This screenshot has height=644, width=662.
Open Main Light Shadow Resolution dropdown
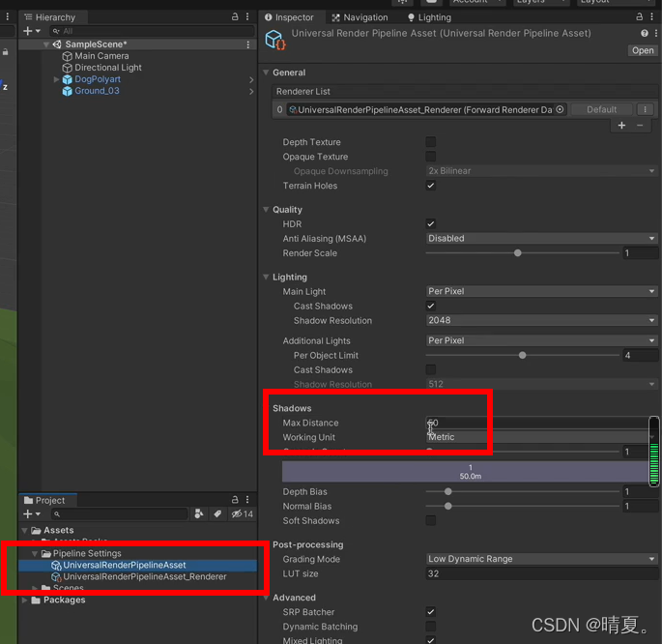[541, 320]
